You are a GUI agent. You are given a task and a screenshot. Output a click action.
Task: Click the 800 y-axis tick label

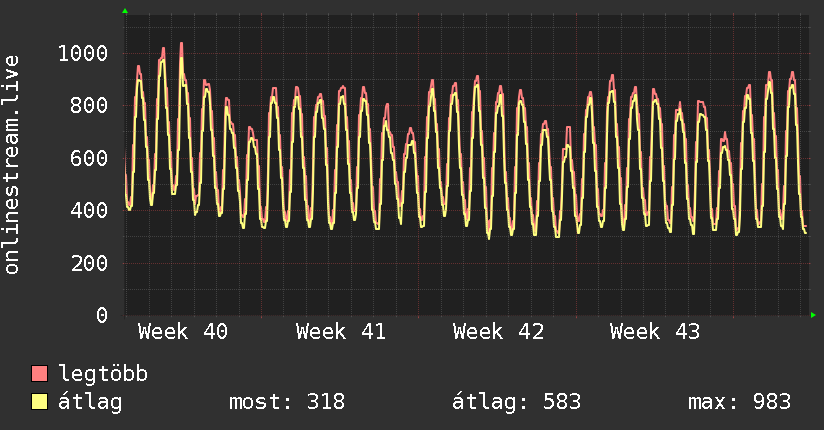(89, 106)
